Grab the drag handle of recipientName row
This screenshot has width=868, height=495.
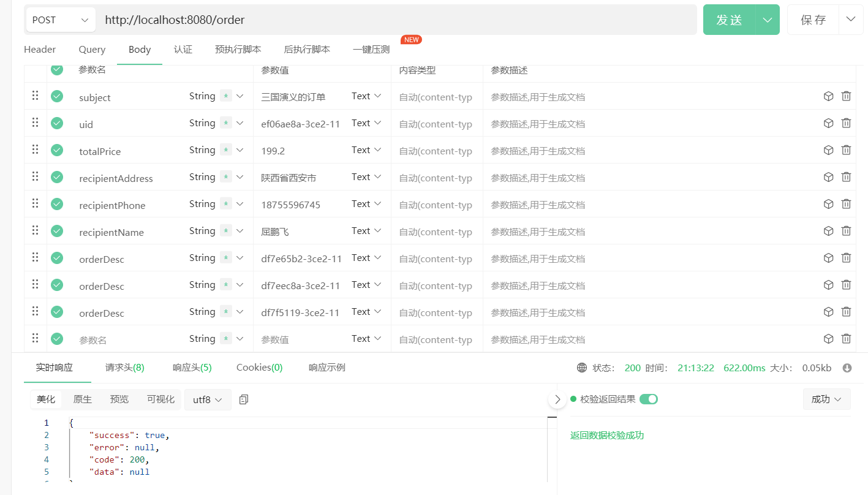pos(35,230)
